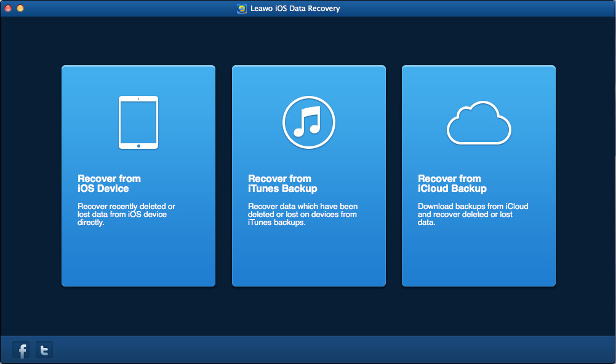Click the empty lower area of iTunes Backup card
The width and height of the screenshot is (616, 364).
pos(308,258)
